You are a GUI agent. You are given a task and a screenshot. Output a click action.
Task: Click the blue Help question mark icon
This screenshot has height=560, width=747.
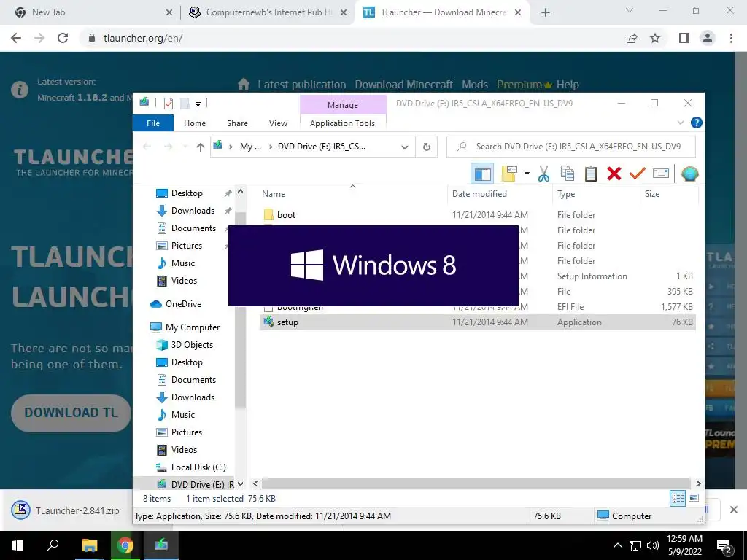pos(696,122)
